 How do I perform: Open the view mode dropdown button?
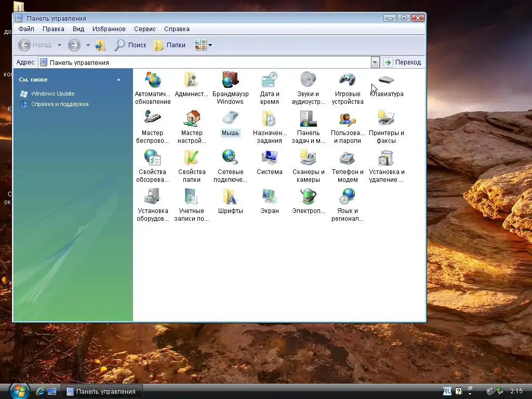point(203,45)
